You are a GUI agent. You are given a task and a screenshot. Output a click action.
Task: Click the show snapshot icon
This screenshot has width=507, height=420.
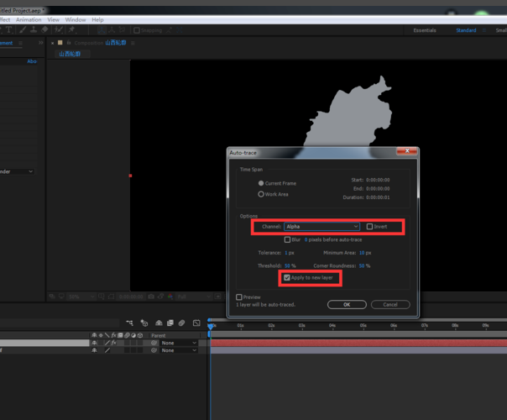160,297
